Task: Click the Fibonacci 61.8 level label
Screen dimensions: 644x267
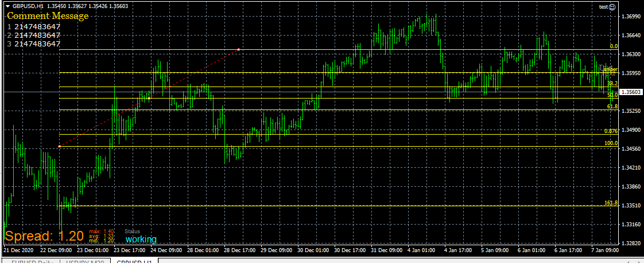Action: tap(612, 106)
